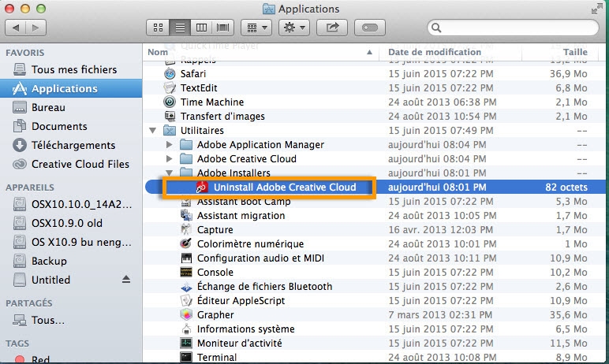Select the Colorimètre numérique icon
The height and width of the screenshot is (364, 609).
(186, 243)
